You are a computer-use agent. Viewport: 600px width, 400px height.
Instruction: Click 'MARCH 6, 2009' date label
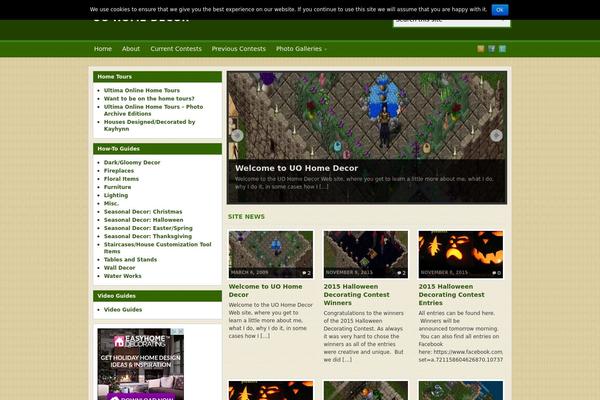(249, 273)
